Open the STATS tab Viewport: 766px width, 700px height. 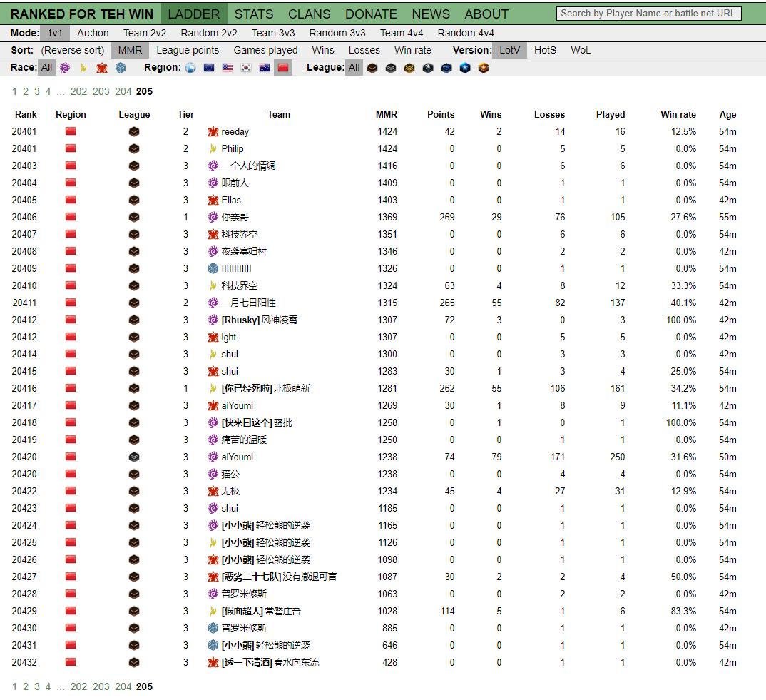point(254,14)
